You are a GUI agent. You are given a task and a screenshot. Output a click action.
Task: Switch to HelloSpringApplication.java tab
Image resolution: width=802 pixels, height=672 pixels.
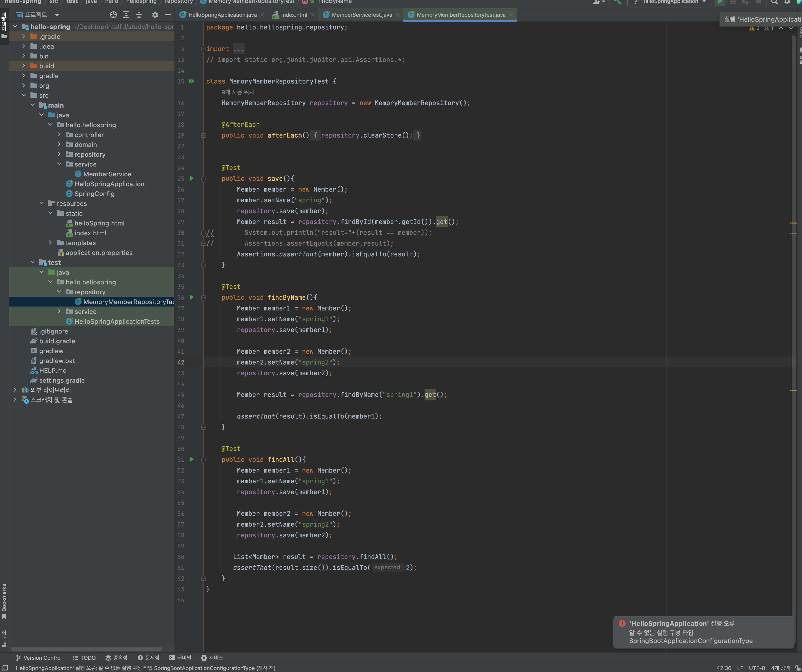222,15
